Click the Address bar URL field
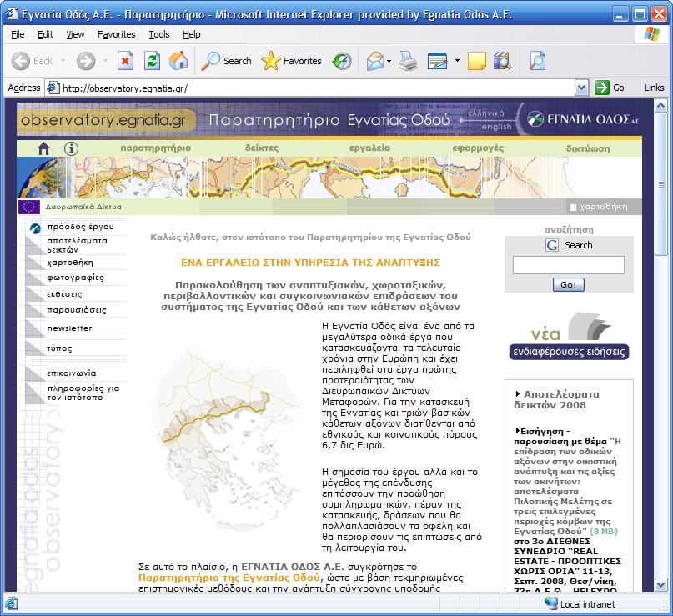Screen dimensions: 673x616 click(318, 88)
